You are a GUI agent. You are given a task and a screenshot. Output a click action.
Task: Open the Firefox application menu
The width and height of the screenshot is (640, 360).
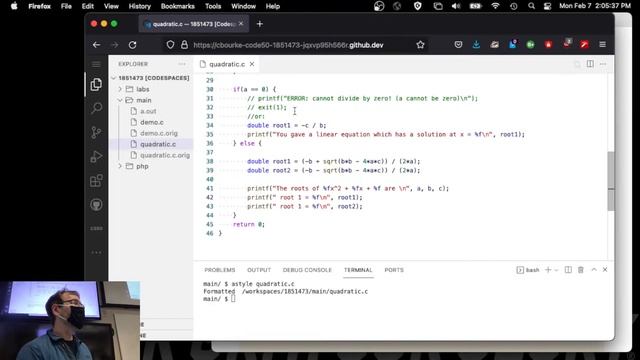point(602,44)
